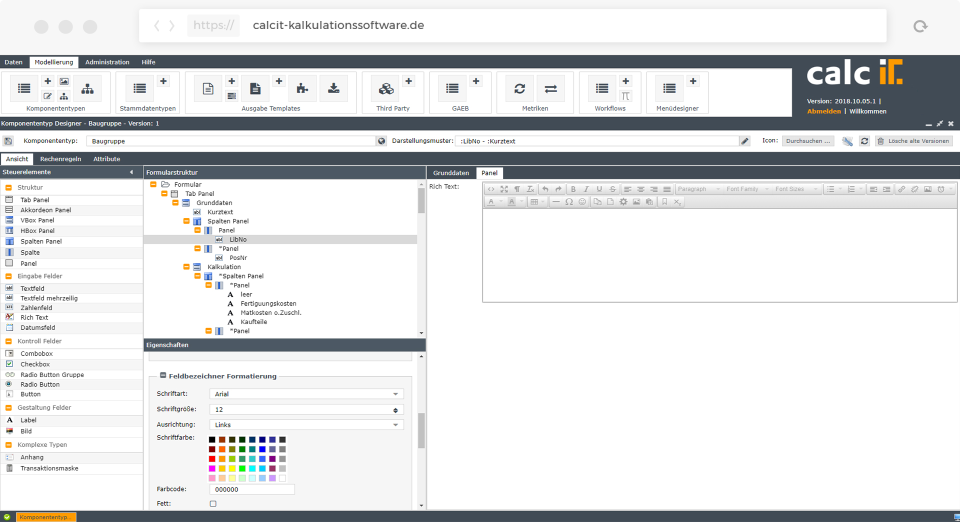Click the italic icon in Rich Text editor
Viewport: 960px width, 522px height.
point(586,189)
